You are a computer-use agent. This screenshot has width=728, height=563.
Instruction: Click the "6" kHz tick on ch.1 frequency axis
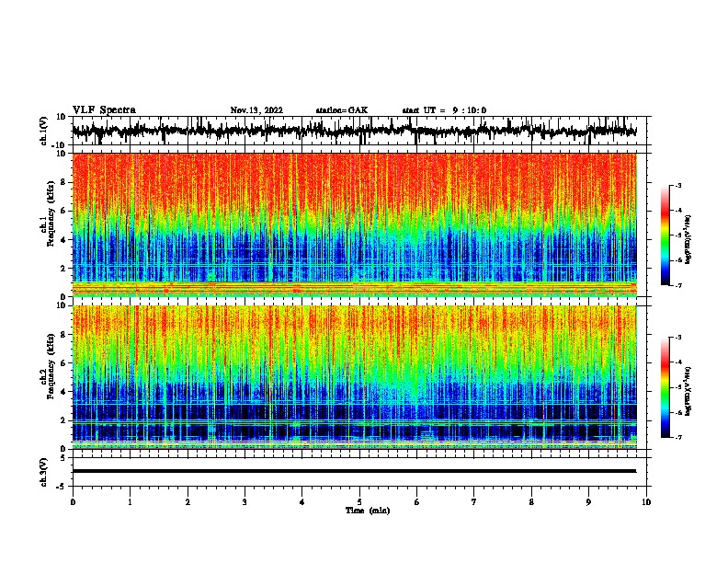pos(63,211)
